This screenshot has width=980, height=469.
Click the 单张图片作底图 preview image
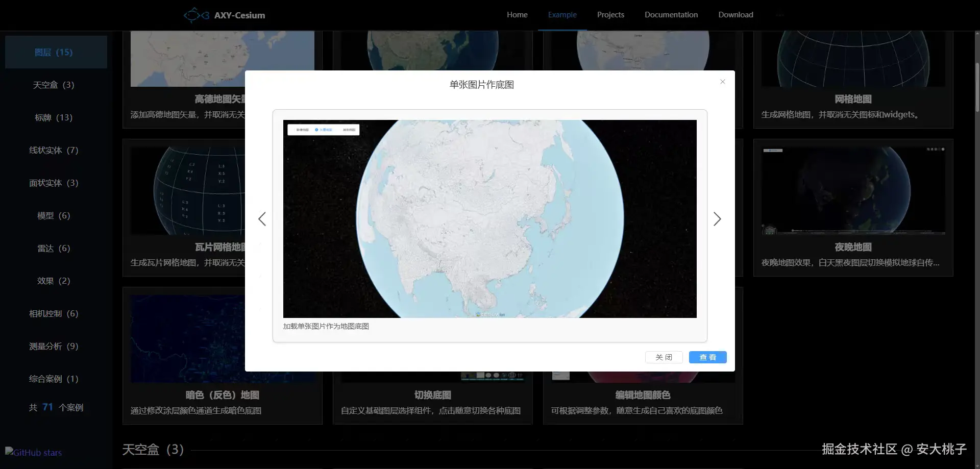(x=489, y=218)
